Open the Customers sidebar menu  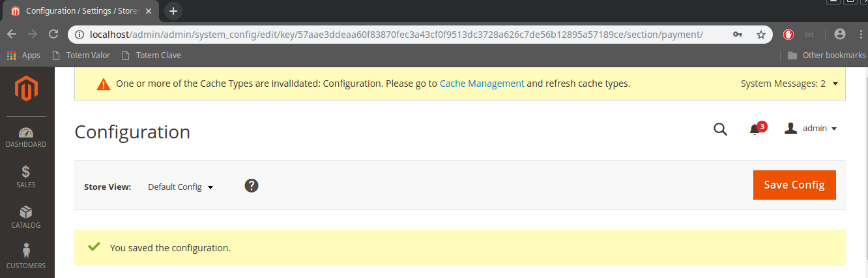click(26, 258)
